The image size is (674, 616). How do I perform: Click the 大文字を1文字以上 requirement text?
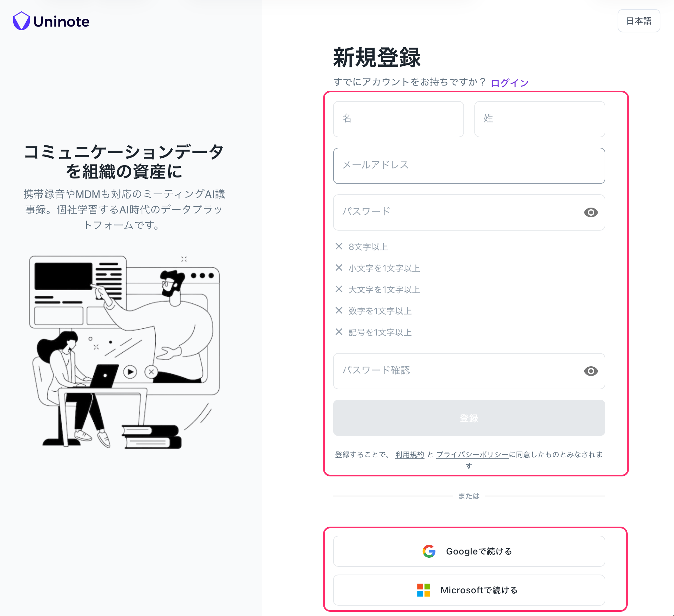(x=384, y=290)
